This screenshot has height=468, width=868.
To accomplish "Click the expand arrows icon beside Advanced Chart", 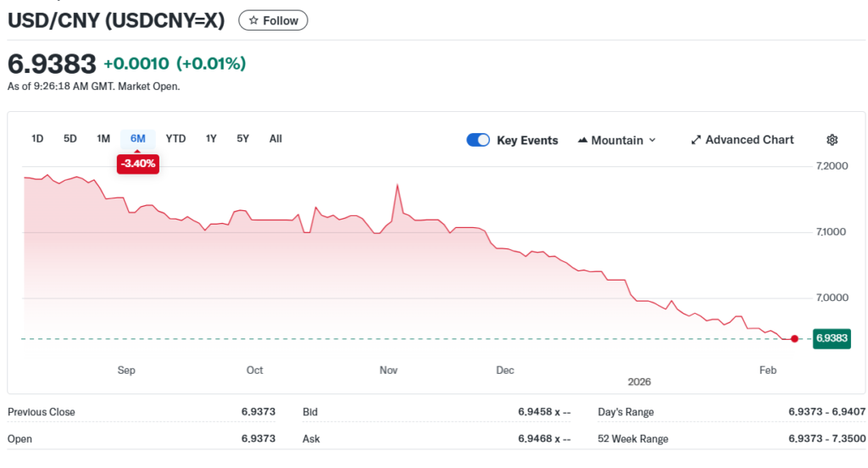I will [x=696, y=140].
